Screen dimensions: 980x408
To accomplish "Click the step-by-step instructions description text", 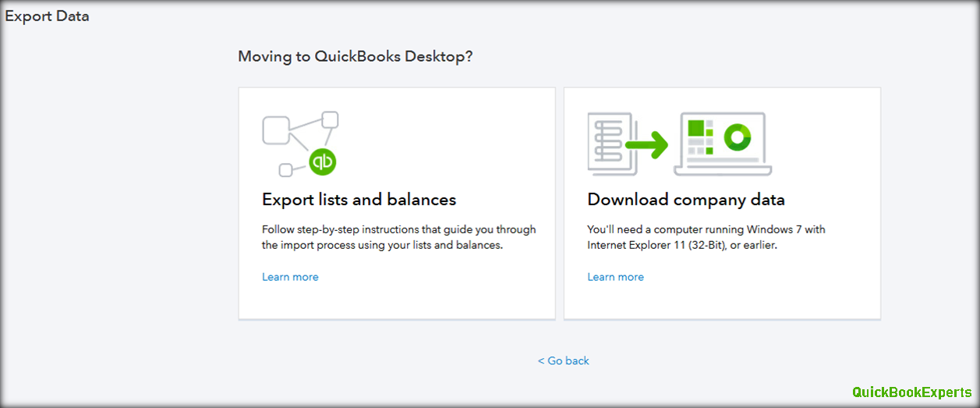I will [x=399, y=237].
